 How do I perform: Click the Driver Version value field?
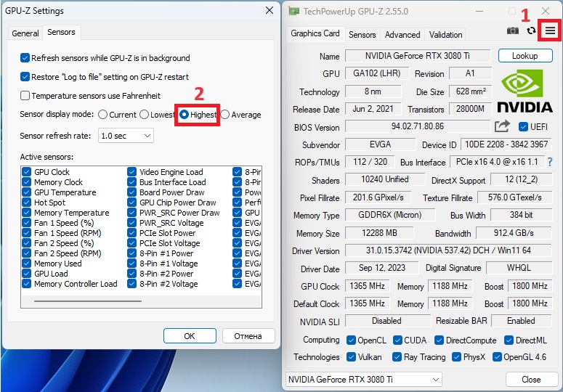coord(448,250)
